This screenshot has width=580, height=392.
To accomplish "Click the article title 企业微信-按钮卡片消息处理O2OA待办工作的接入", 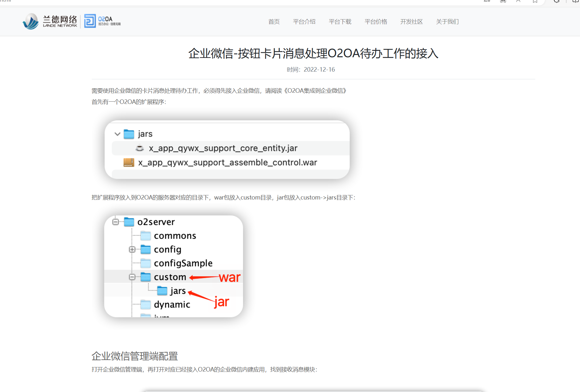I will pos(313,53).
